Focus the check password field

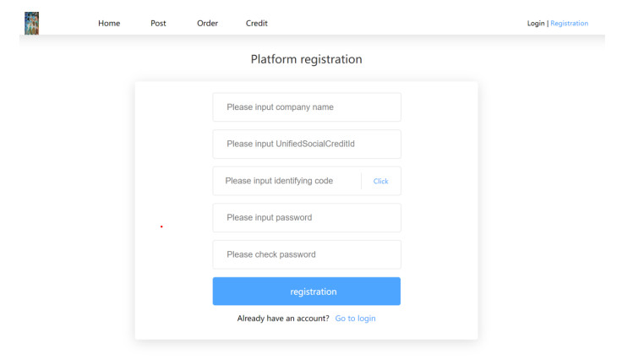(x=306, y=254)
